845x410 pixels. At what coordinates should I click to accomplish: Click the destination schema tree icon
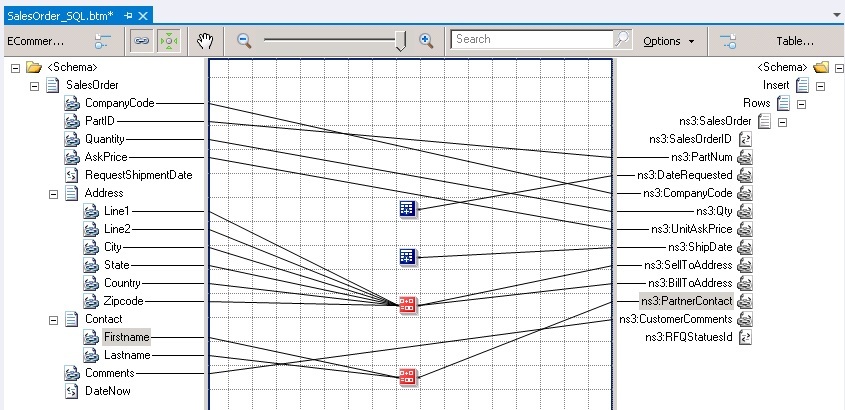click(728, 41)
